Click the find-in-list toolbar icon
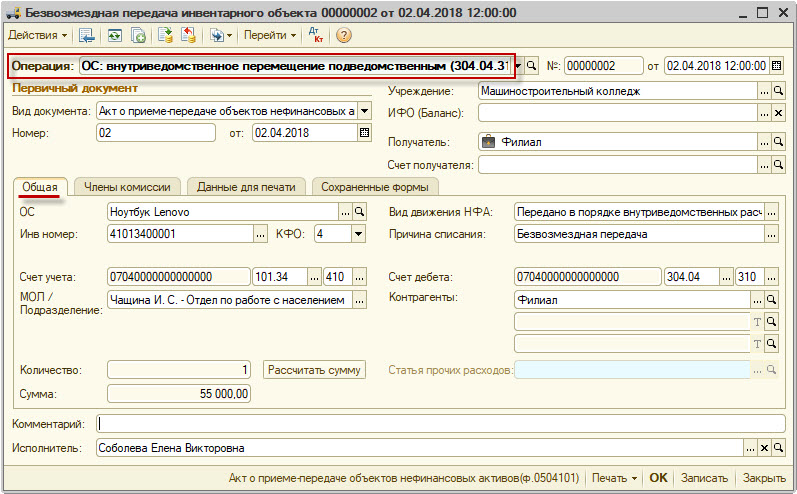 [x=87, y=35]
